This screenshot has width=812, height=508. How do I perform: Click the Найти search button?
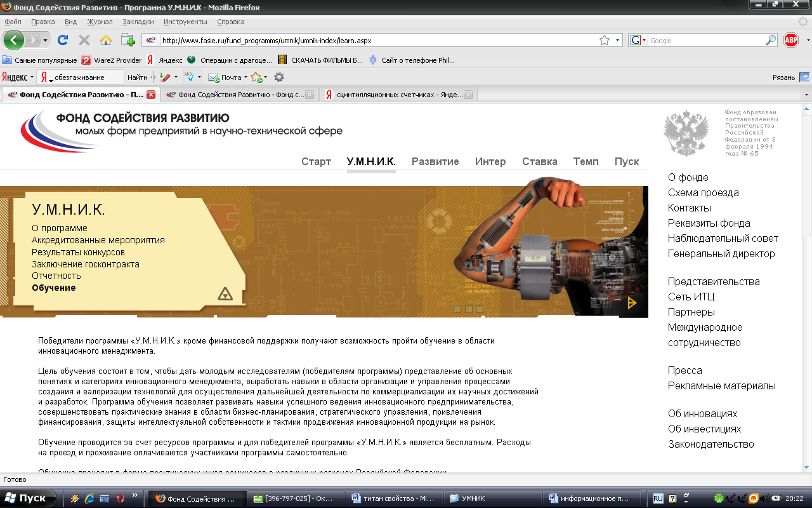138,77
